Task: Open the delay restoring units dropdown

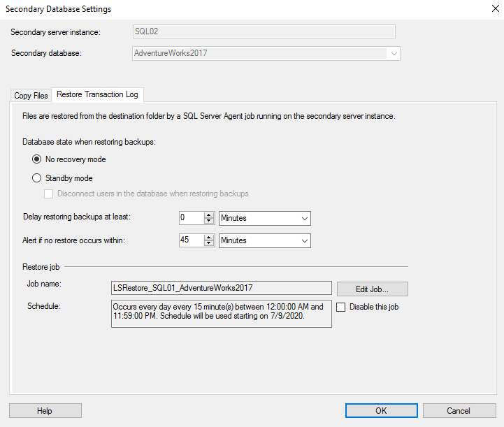Action: [x=265, y=218]
